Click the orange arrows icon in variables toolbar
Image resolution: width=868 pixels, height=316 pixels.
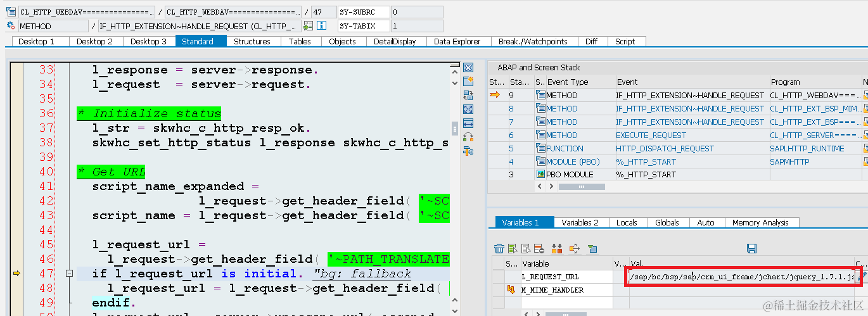(x=558, y=248)
